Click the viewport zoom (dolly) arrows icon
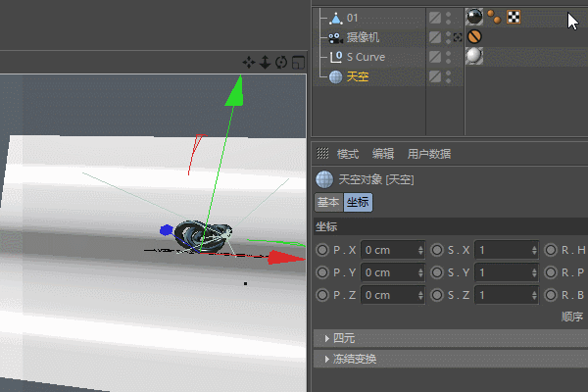Viewport: 588px width, 392px height. pyautogui.click(x=266, y=63)
